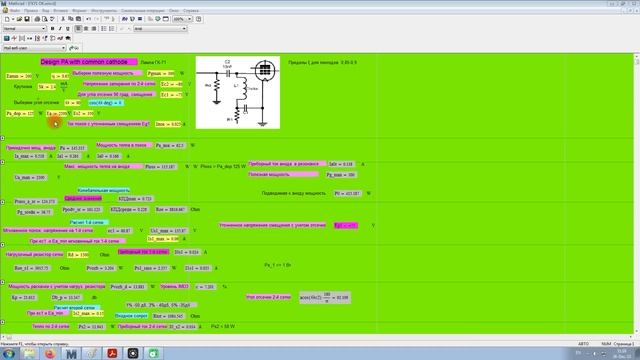Toggle underline text formatting
640x360 pixels.
tap(68, 29)
